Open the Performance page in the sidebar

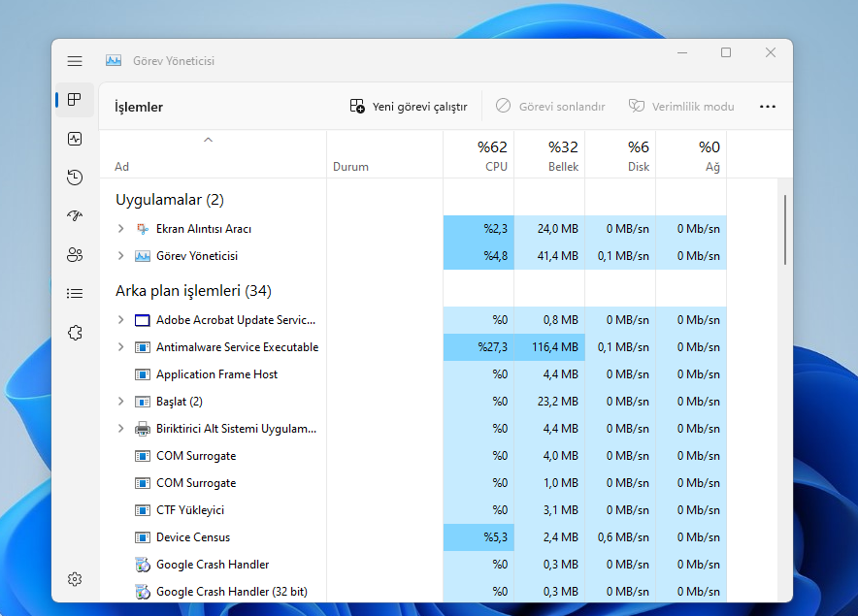point(75,139)
